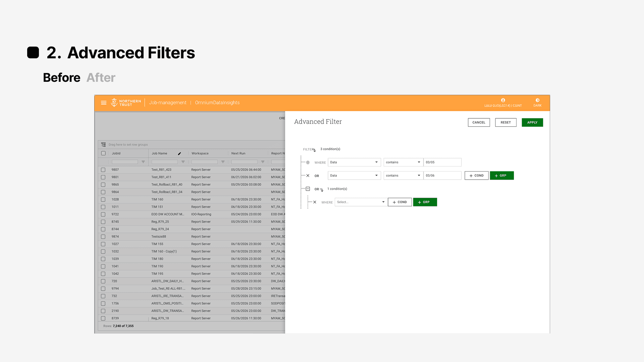Add group with GRP button in OR row
Screen dimensions: 644x362
pyautogui.click(x=502, y=176)
